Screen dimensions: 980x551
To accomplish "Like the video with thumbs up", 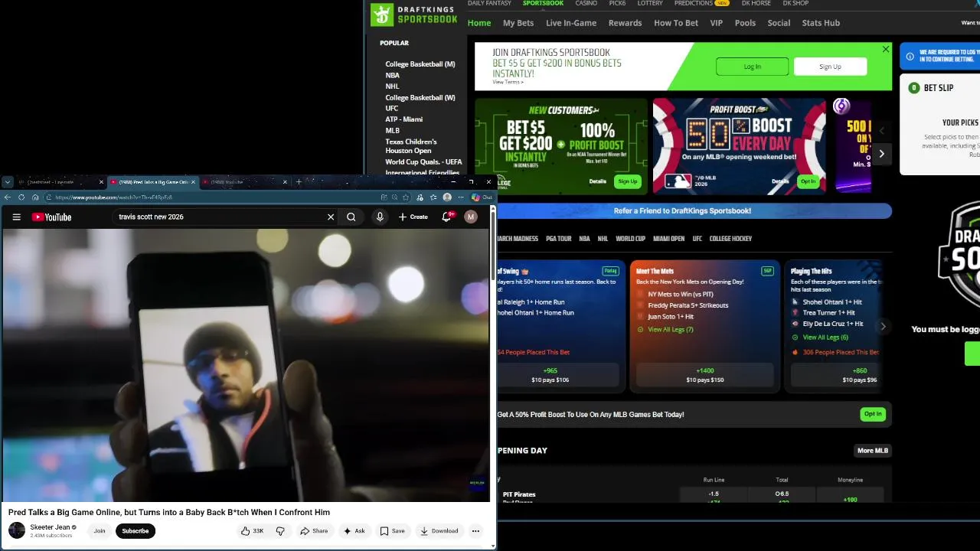I will (x=253, y=531).
